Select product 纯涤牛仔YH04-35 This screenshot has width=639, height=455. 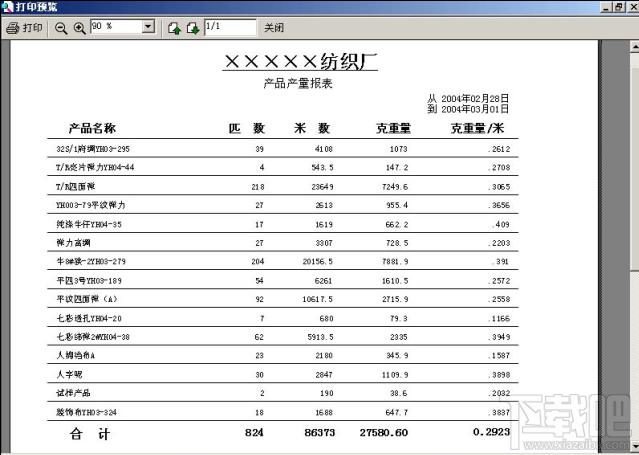pyautogui.click(x=89, y=224)
